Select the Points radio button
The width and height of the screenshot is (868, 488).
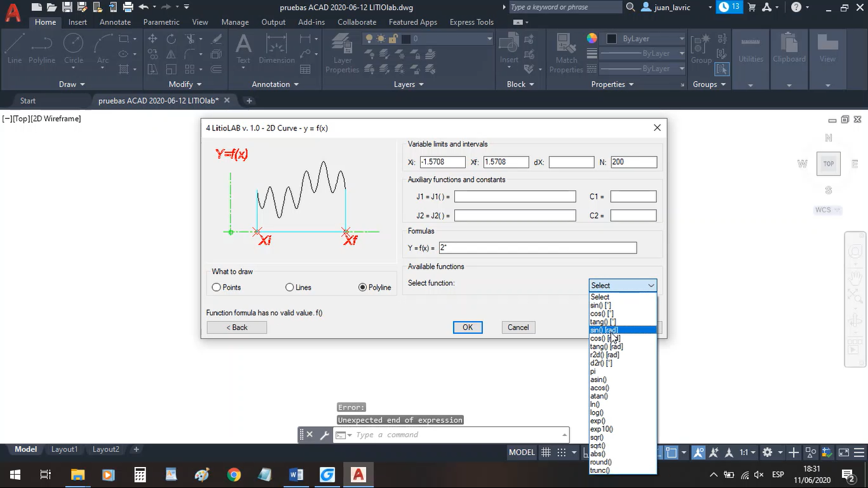(217, 288)
